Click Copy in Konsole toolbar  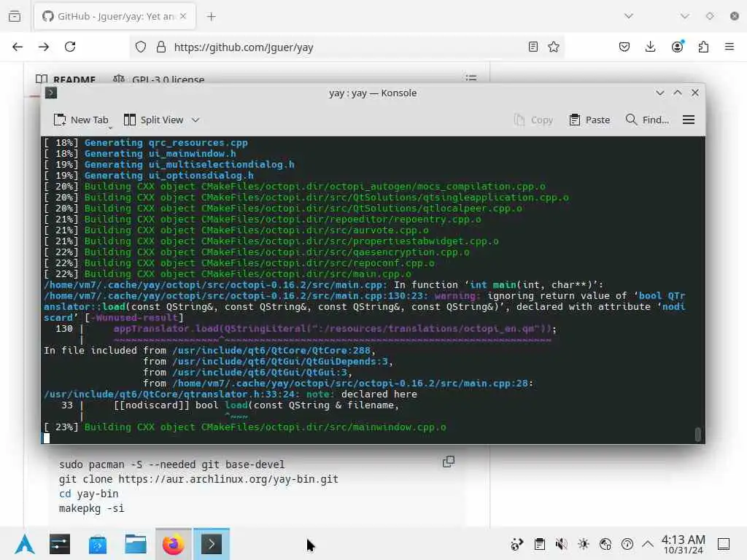[x=533, y=120]
